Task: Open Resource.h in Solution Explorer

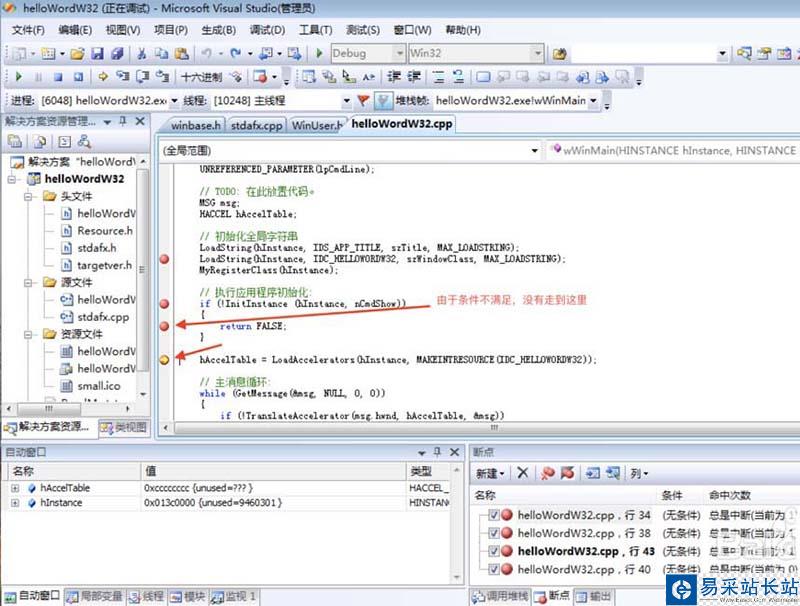Action: tap(105, 231)
